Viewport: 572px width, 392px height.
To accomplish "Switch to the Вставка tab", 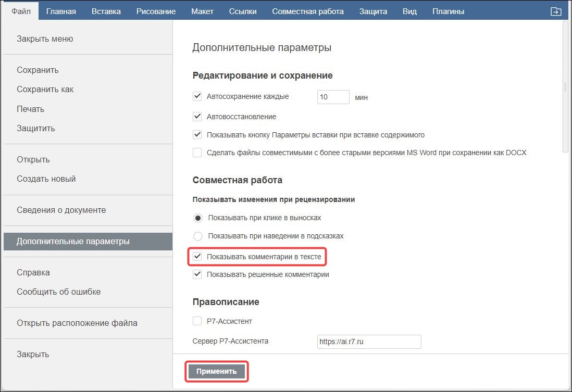I will coord(106,11).
